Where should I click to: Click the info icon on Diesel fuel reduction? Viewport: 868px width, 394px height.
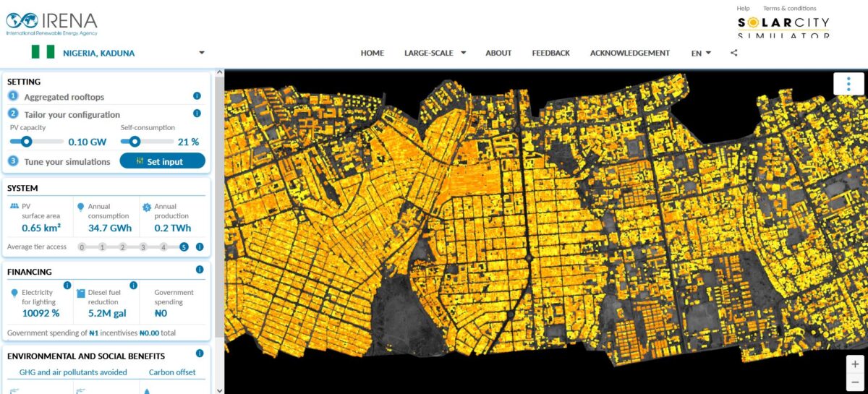pos(134,285)
